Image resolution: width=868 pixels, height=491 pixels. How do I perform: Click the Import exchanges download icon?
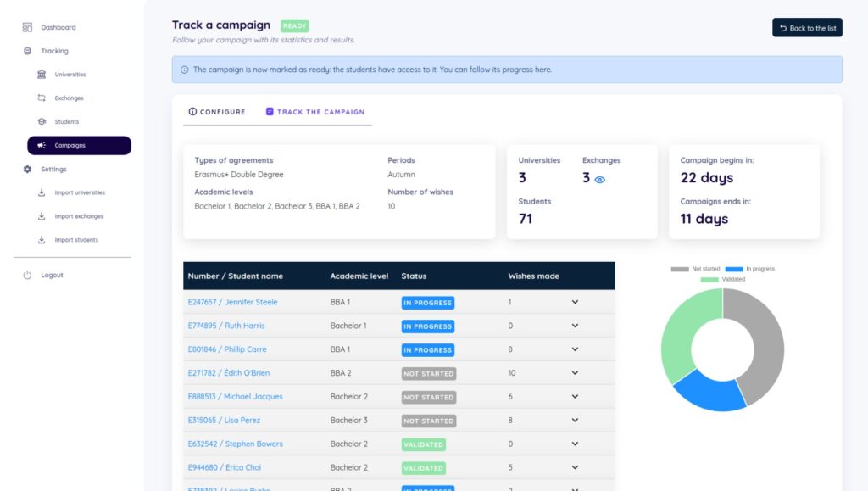point(42,216)
